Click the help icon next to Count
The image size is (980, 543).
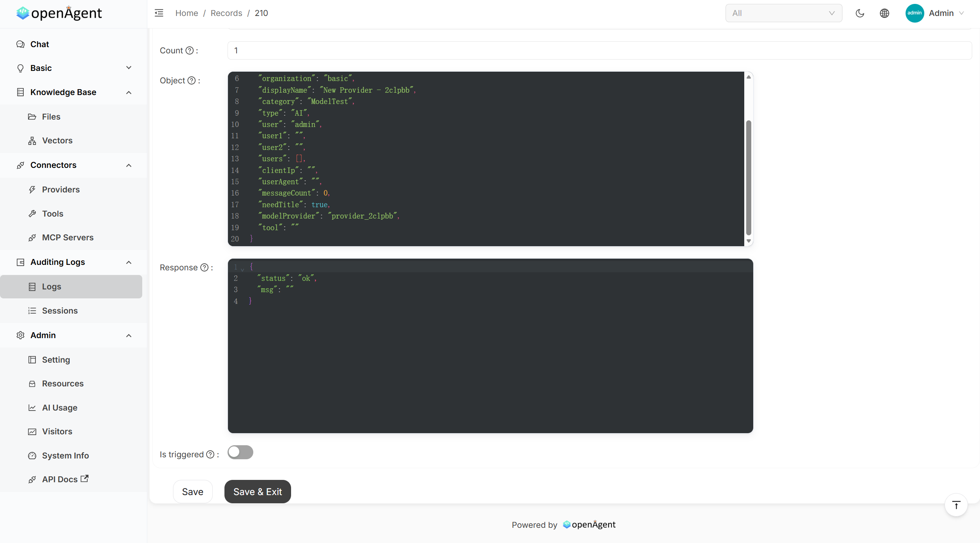[x=190, y=51]
